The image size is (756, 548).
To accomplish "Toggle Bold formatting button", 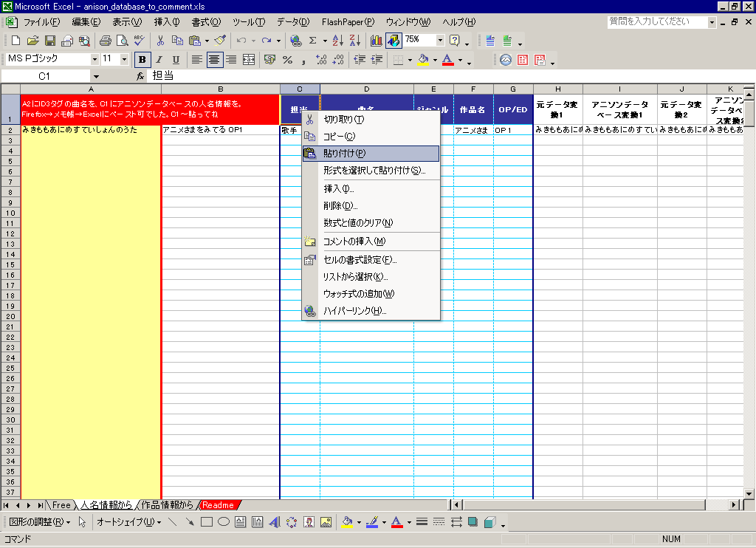I will [142, 60].
